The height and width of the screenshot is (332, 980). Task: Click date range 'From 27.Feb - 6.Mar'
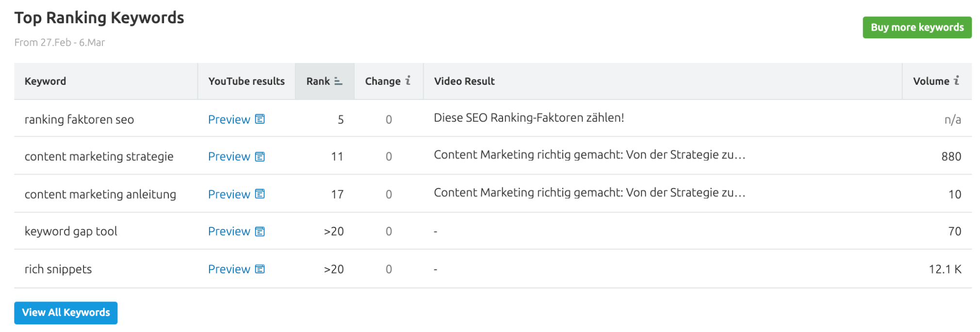[60, 43]
